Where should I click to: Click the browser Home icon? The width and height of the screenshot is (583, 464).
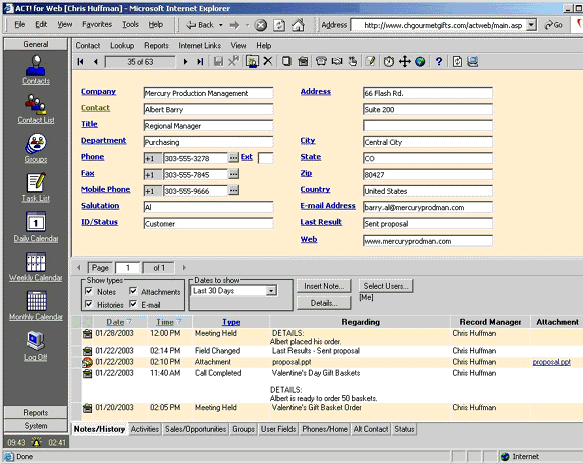[x=298, y=25]
